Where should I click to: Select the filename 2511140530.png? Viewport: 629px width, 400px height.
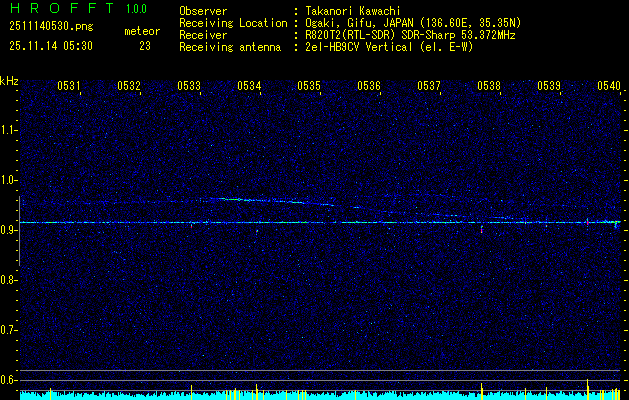coord(51,27)
